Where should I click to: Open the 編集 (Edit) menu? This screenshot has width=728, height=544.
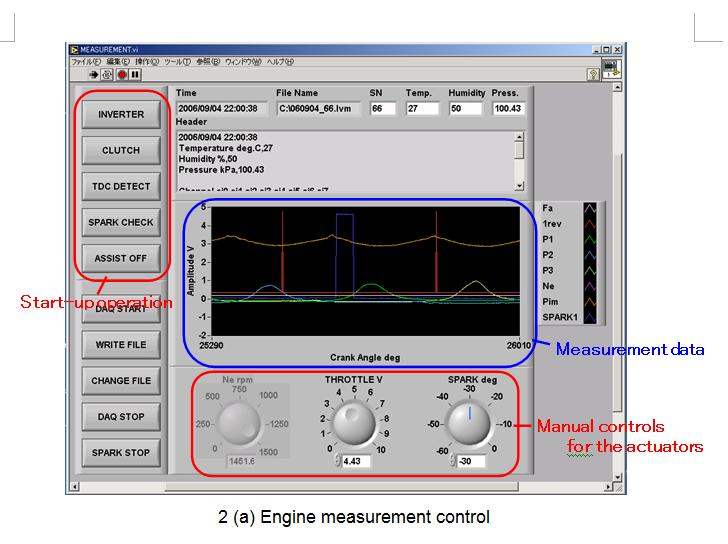tap(118, 62)
